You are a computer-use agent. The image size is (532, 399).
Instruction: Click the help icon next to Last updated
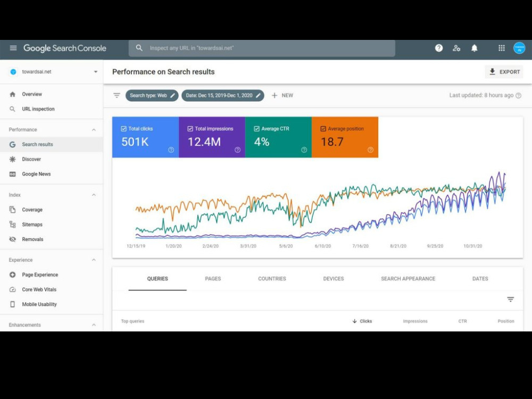click(518, 96)
